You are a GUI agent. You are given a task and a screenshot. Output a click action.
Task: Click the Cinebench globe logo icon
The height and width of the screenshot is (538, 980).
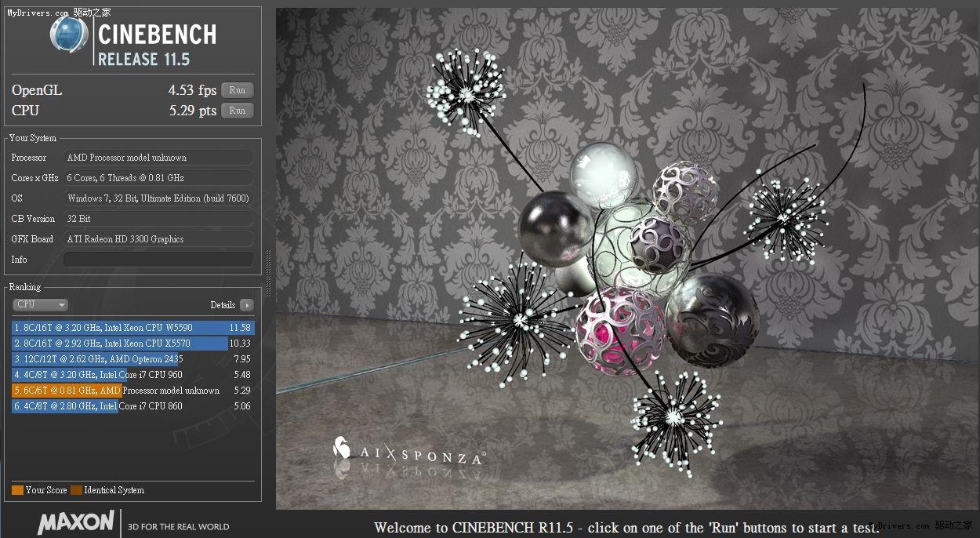click(69, 35)
